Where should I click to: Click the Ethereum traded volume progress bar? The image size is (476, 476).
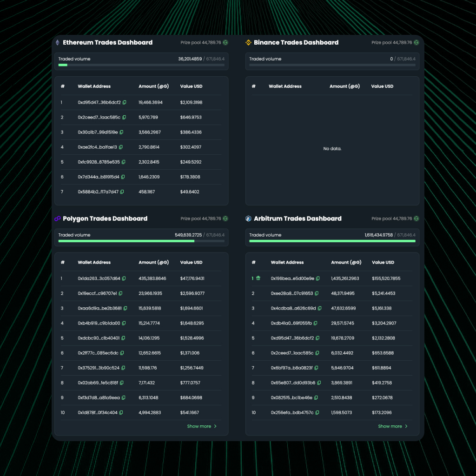141,65
